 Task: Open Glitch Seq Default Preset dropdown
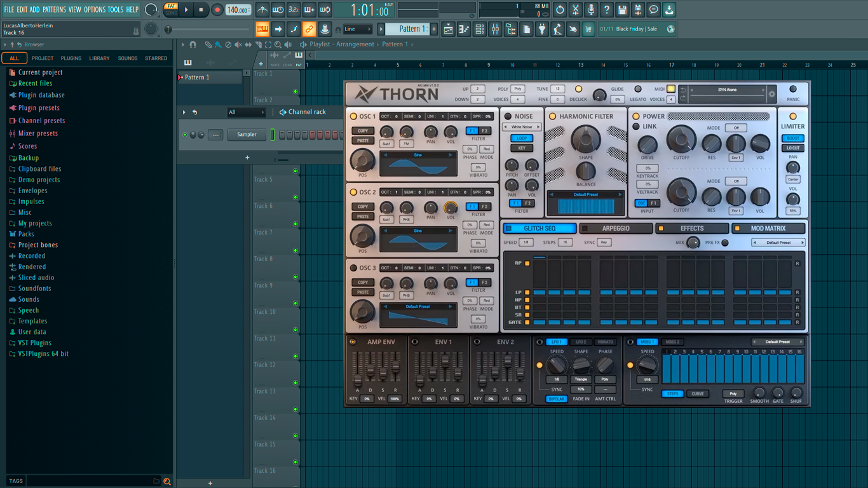click(x=778, y=243)
